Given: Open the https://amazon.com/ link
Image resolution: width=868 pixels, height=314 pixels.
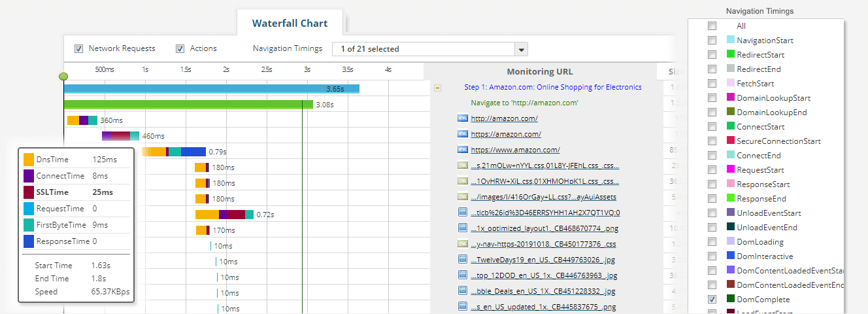Looking at the screenshot, I should click(506, 134).
